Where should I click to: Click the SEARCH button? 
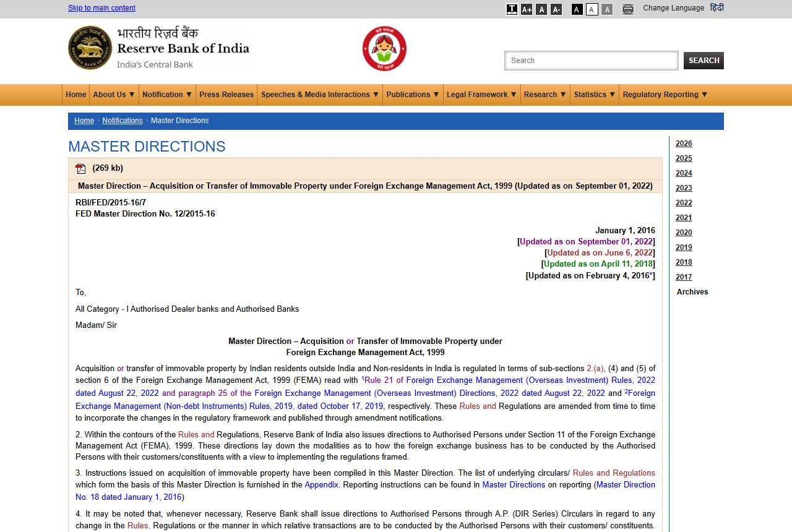click(704, 61)
